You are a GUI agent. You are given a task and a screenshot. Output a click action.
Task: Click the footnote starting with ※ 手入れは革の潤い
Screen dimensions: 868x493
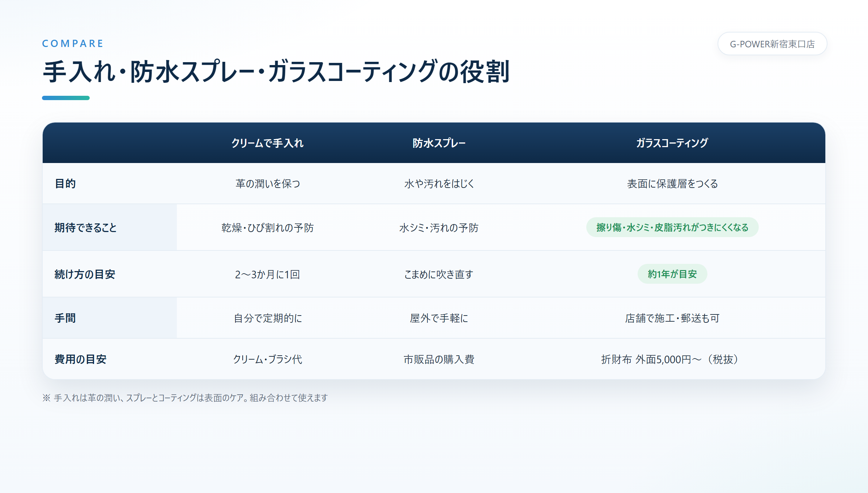pyautogui.click(x=185, y=398)
